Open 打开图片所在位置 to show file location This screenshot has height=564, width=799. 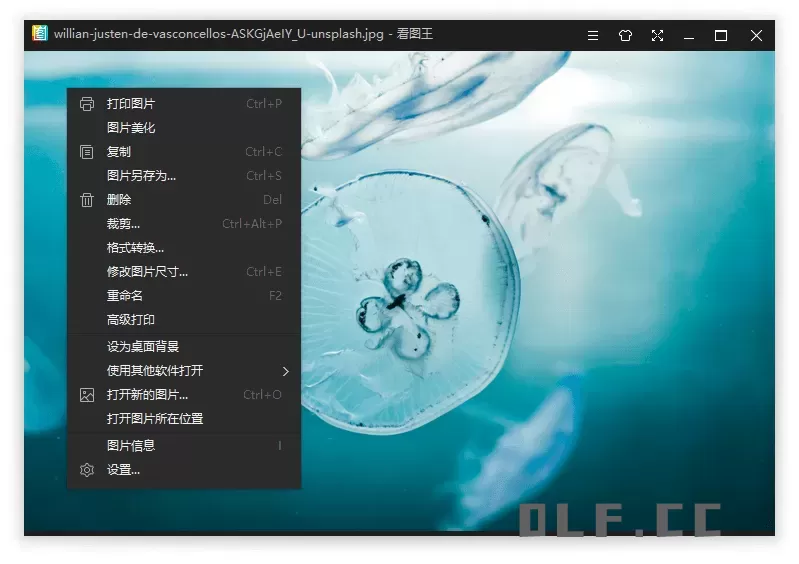(x=155, y=419)
